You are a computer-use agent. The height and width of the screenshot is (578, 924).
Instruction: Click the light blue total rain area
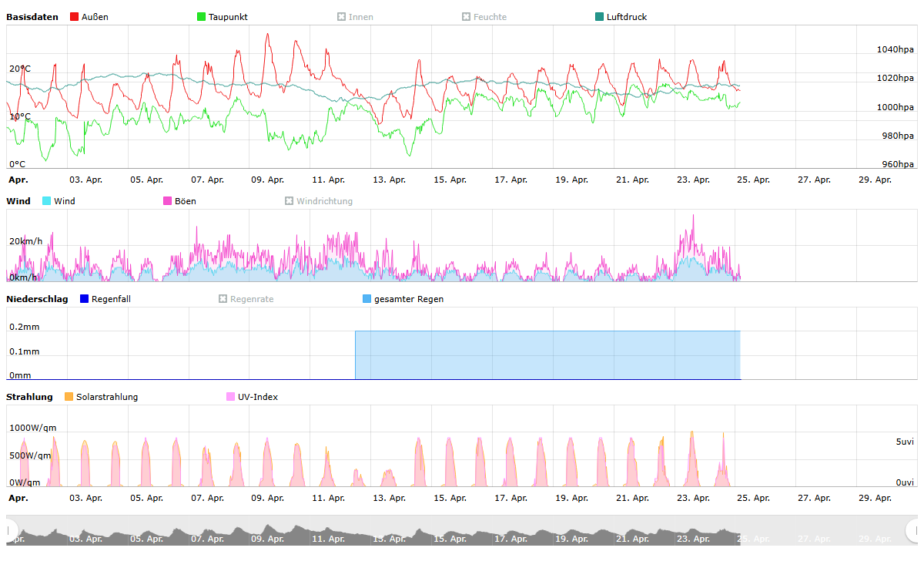click(x=547, y=355)
